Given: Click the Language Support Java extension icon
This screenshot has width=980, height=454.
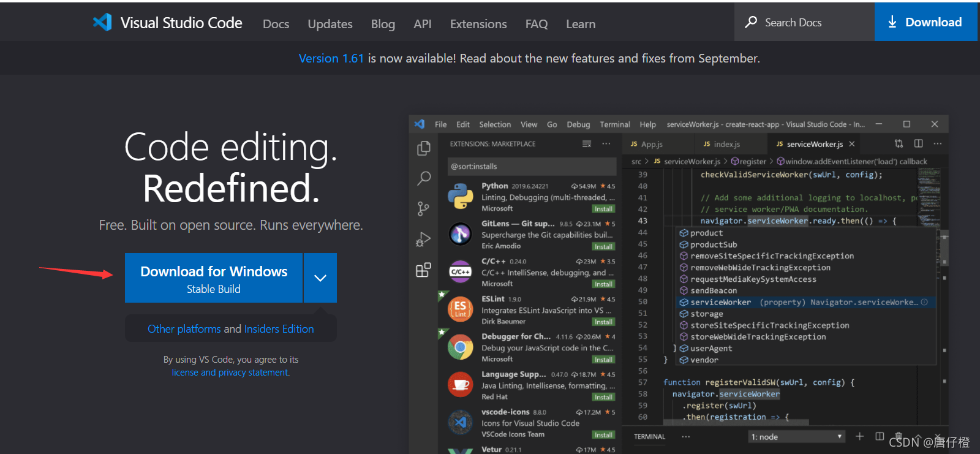Looking at the screenshot, I should click(x=460, y=385).
